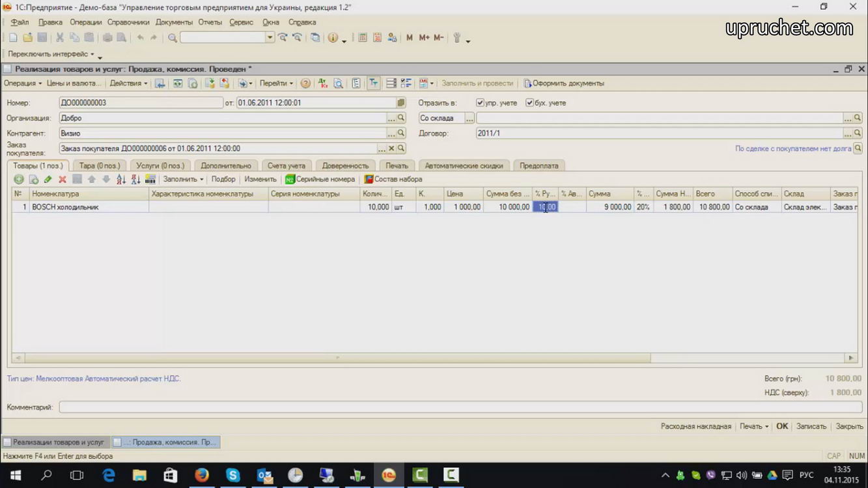The width and height of the screenshot is (868, 488).
Task: Open the Документы menu
Action: (x=174, y=22)
